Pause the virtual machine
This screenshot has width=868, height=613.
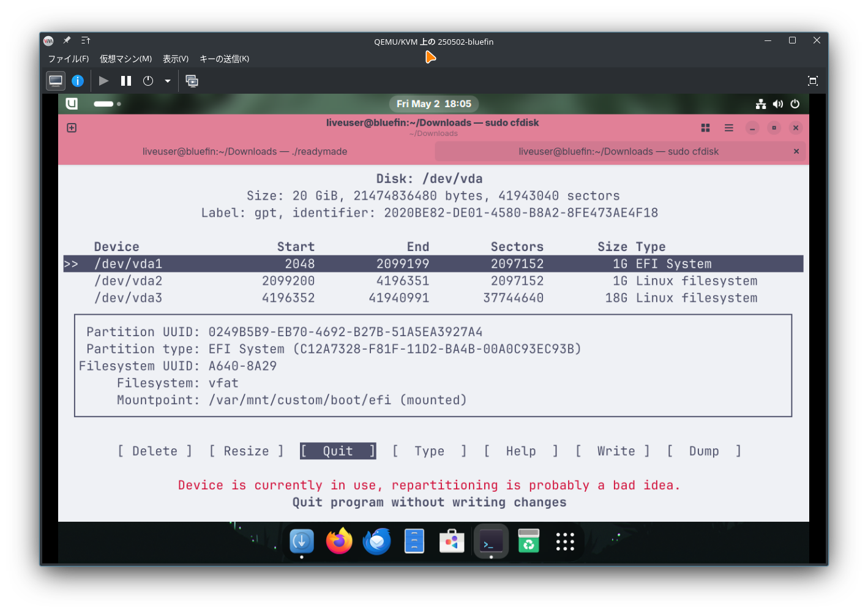tap(126, 81)
